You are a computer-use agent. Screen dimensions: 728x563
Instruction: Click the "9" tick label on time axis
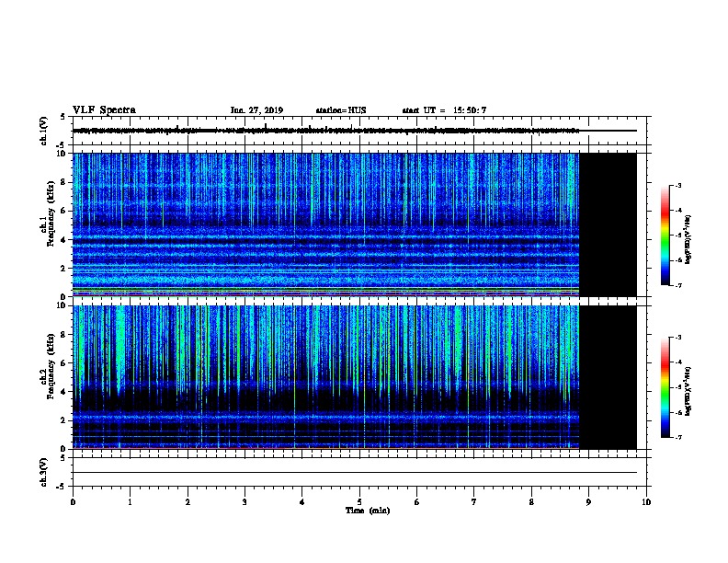coord(588,502)
